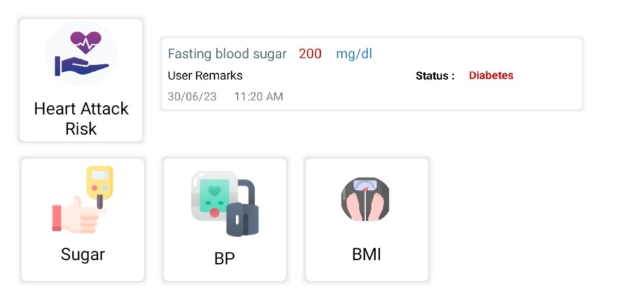The image size is (644, 306).
Task: Tap the glucometer Sugar icon
Action: click(83, 200)
